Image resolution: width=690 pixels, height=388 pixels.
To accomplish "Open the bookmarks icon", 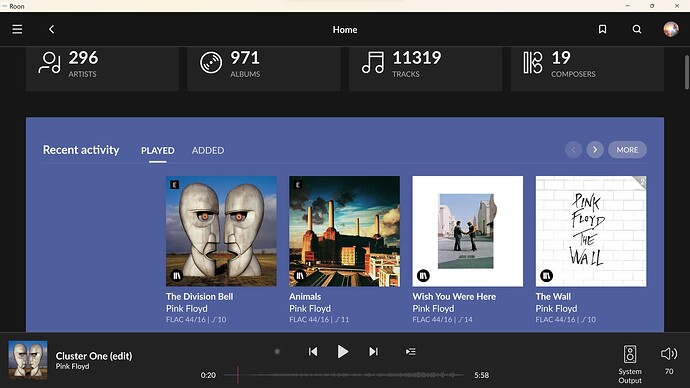I will [602, 29].
